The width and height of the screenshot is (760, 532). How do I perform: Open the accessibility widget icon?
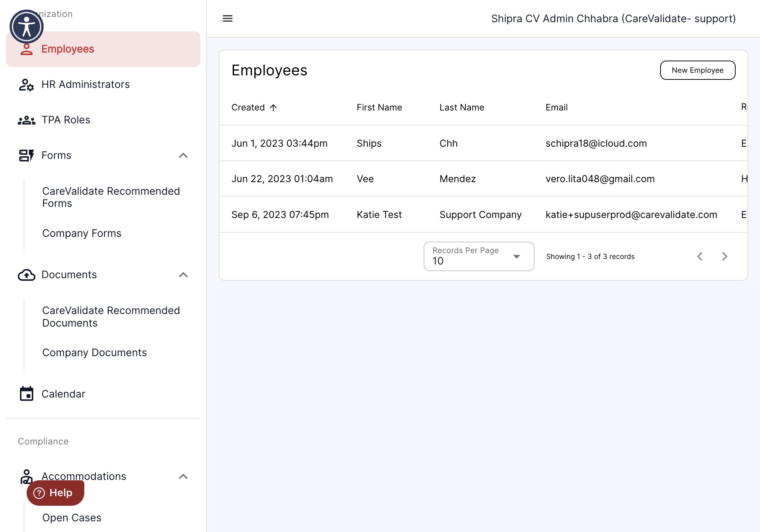click(x=27, y=27)
